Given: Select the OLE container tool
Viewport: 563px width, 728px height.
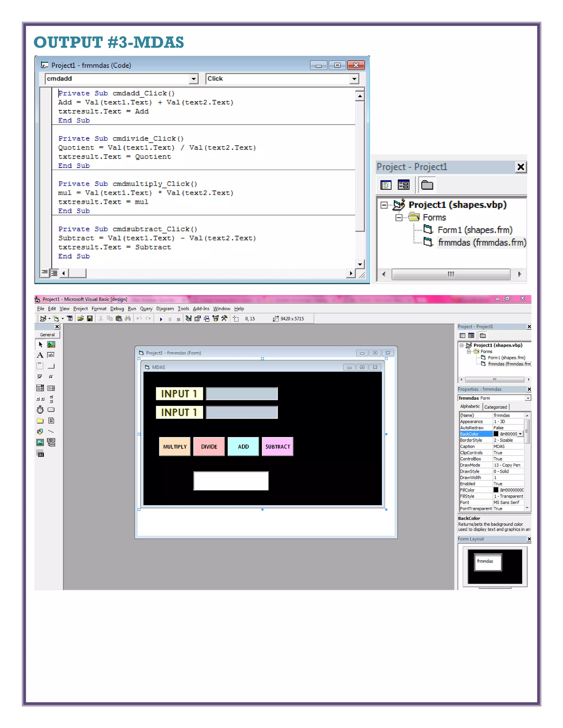Looking at the screenshot, I should click(40, 453).
